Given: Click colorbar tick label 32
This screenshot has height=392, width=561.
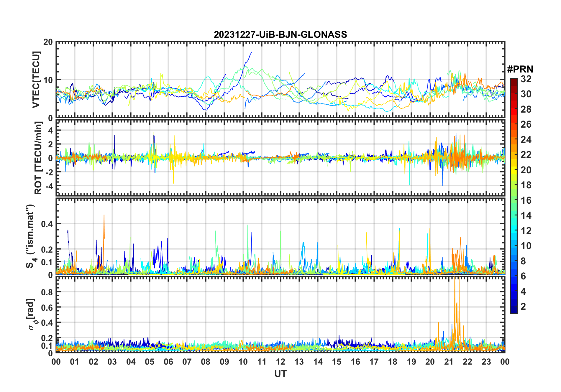Looking at the screenshot, I should tap(526, 79).
